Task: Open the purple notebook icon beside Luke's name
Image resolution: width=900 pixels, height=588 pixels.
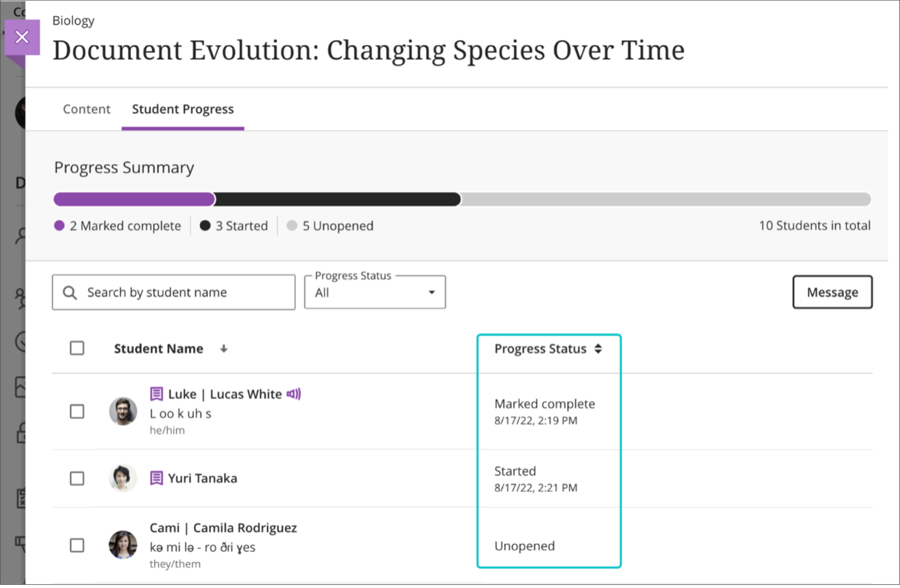Action: [x=156, y=394]
